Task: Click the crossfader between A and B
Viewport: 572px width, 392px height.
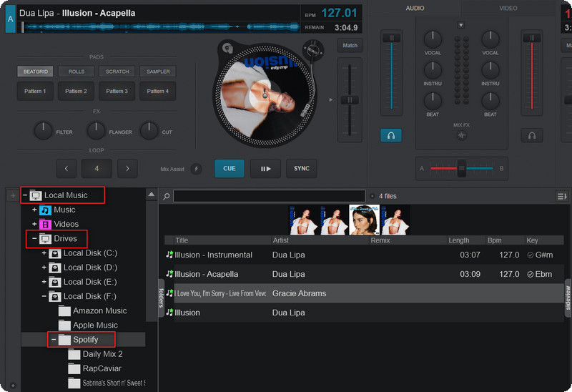Action: (x=461, y=168)
